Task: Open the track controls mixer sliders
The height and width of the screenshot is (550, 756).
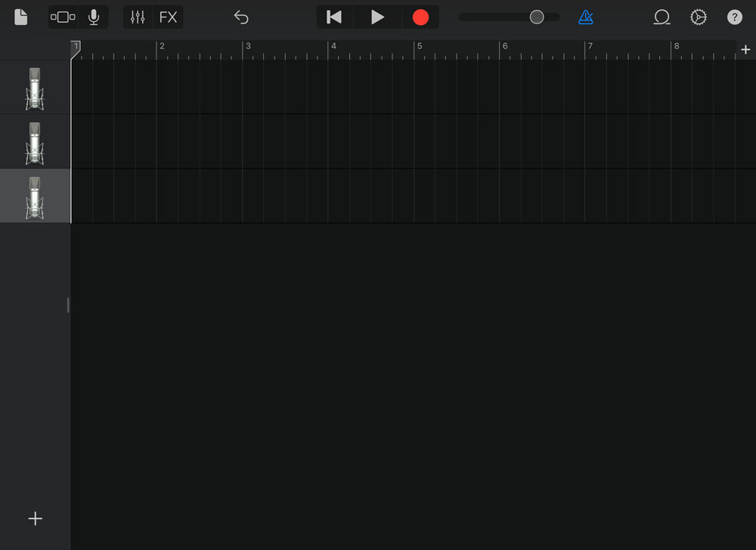Action: (x=138, y=17)
